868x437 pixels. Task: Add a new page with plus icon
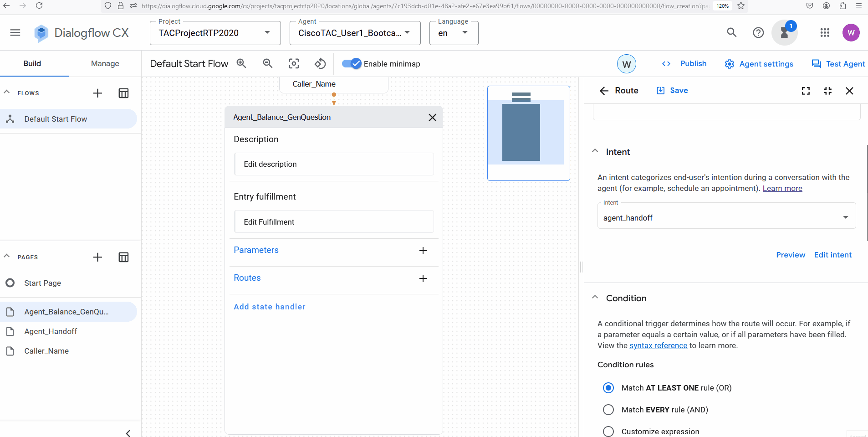(97, 257)
